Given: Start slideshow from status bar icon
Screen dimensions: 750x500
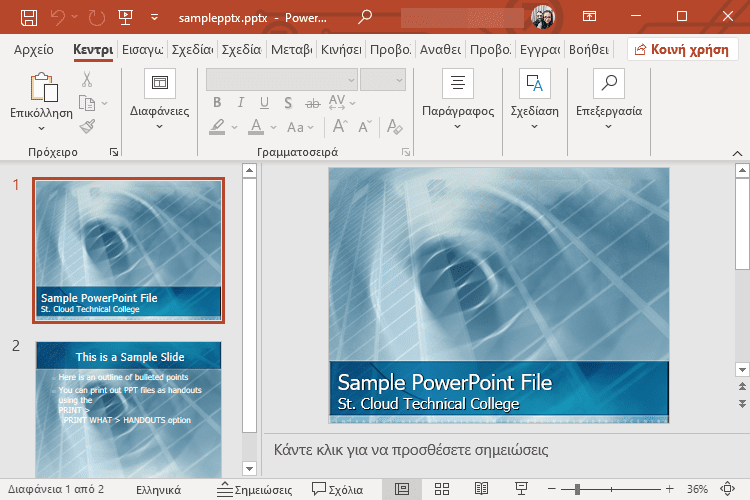Looking at the screenshot, I should tap(521, 489).
